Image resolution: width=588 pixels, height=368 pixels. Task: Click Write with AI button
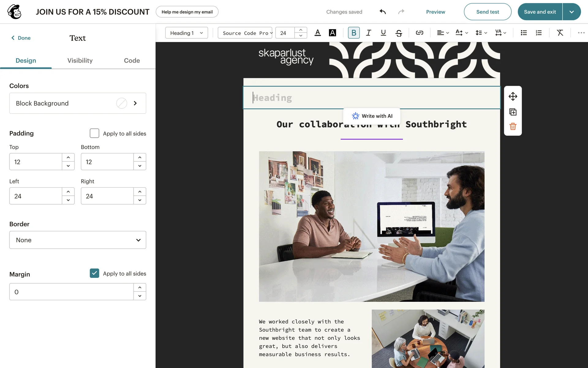pyautogui.click(x=372, y=116)
